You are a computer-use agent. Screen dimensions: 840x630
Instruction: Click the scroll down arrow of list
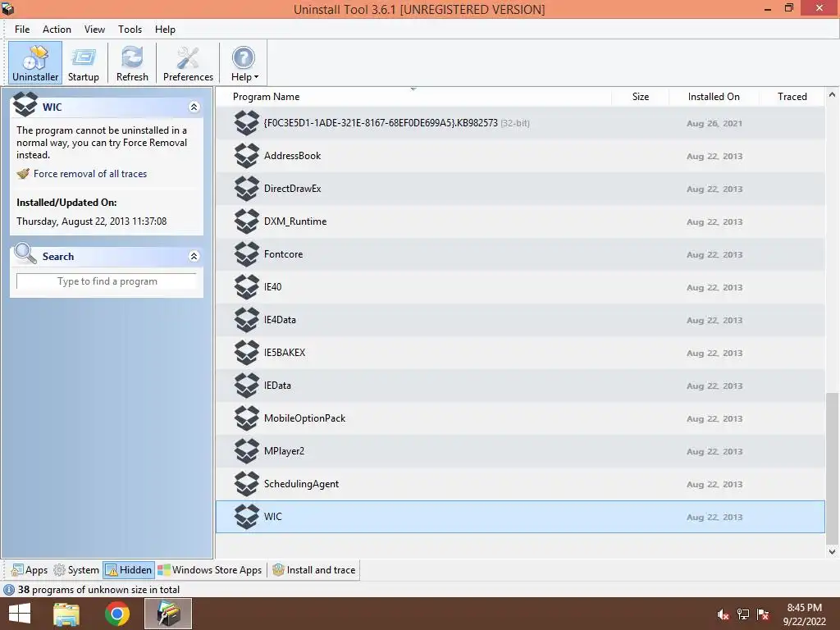pyautogui.click(x=832, y=551)
